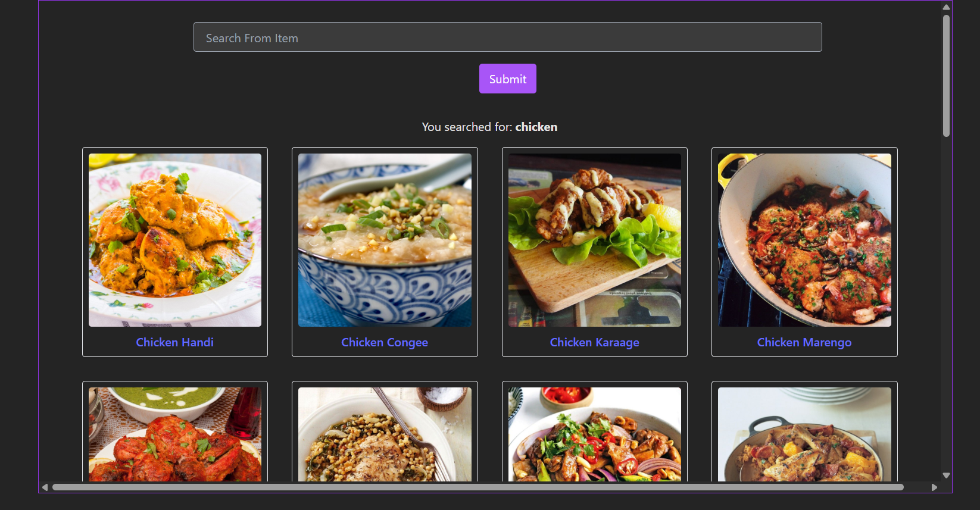Click the purple Submit button
980x510 pixels.
(x=507, y=79)
